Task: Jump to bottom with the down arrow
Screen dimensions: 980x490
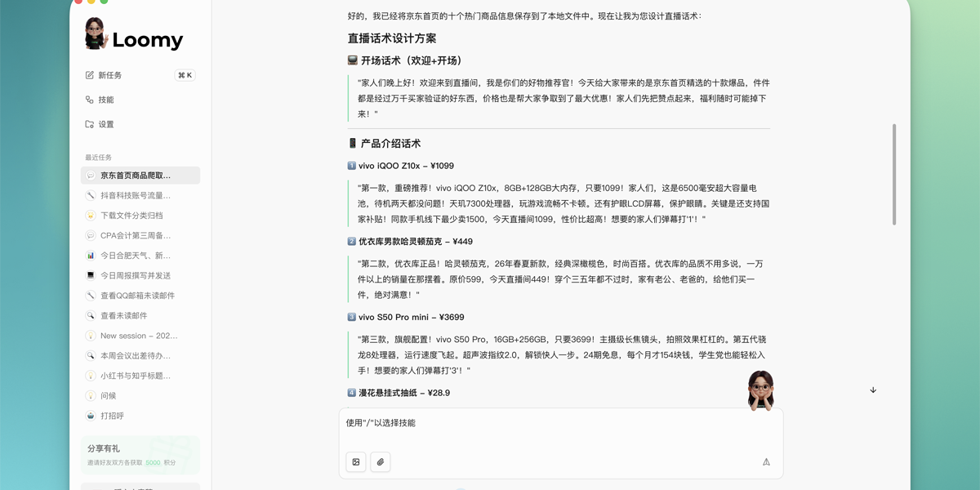Action: coord(873,390)
